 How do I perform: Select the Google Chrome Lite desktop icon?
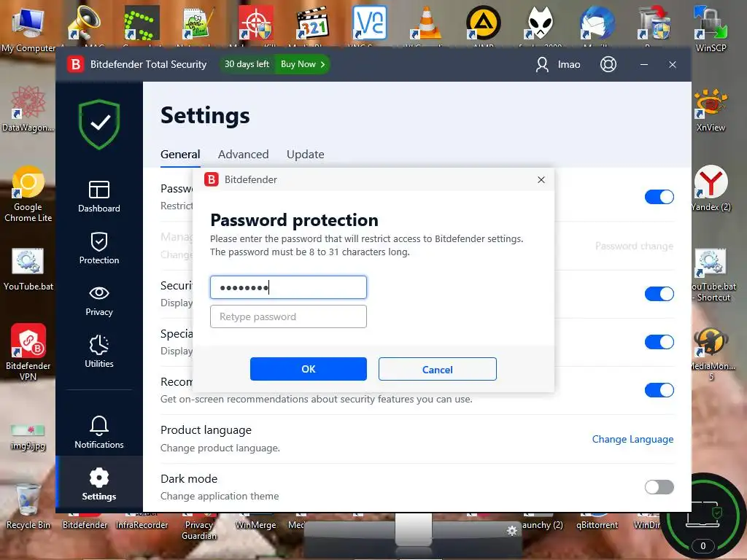28,194
